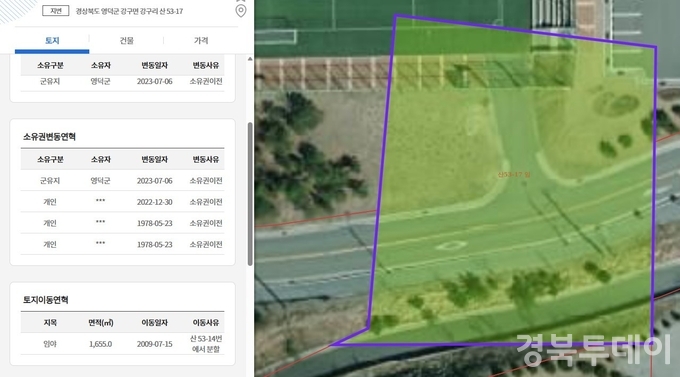The width and height of the screenshot is (680, 377).
Task: Click the 면적(㎡) column header
Action: coord(101,323)
